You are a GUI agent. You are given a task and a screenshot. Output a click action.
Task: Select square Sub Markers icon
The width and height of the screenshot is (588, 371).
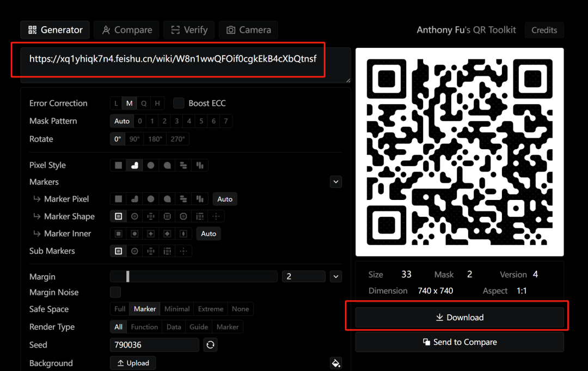click(x=119, y=251)
